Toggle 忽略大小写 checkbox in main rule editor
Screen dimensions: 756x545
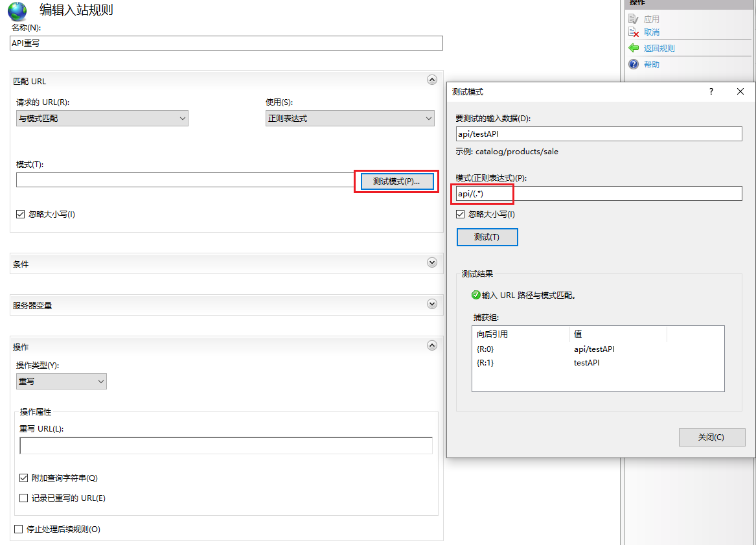[20, 214]
